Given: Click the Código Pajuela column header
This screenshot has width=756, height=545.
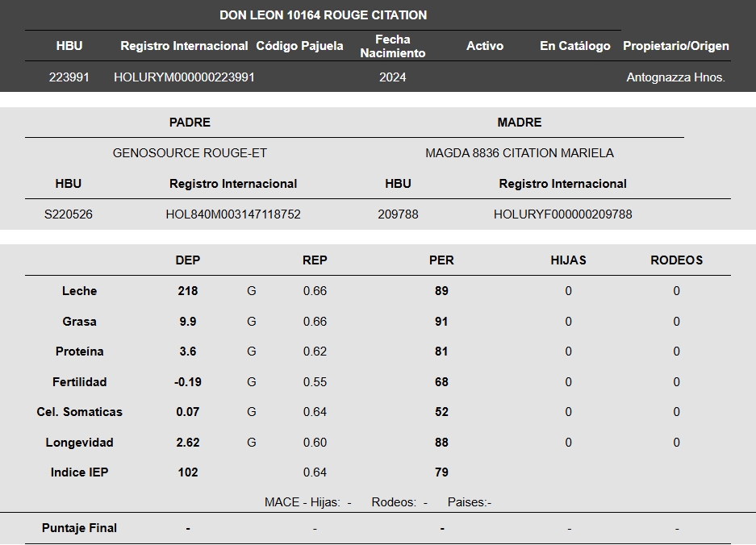Looking at the screenshot, I should (x=299, y=46).
